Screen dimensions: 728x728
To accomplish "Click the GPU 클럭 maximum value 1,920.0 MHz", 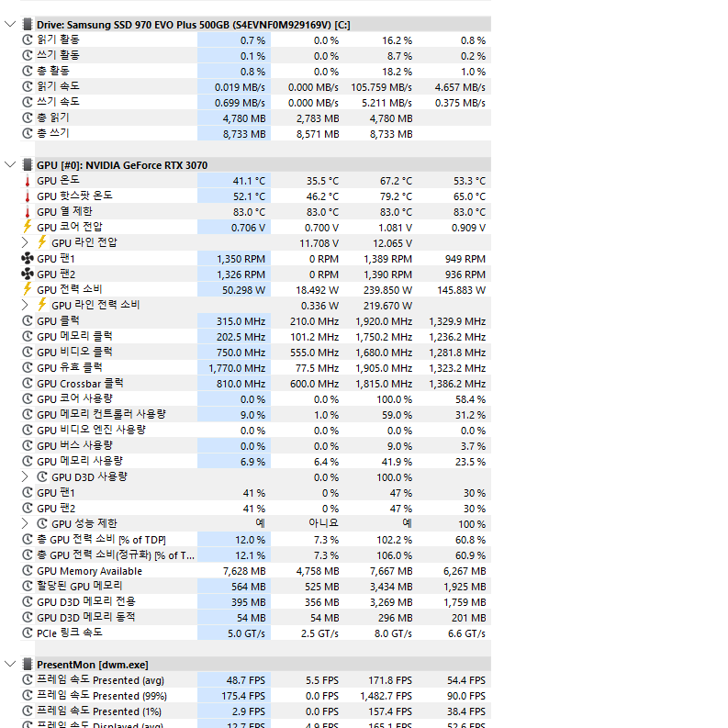I will [x=384, y=320].
